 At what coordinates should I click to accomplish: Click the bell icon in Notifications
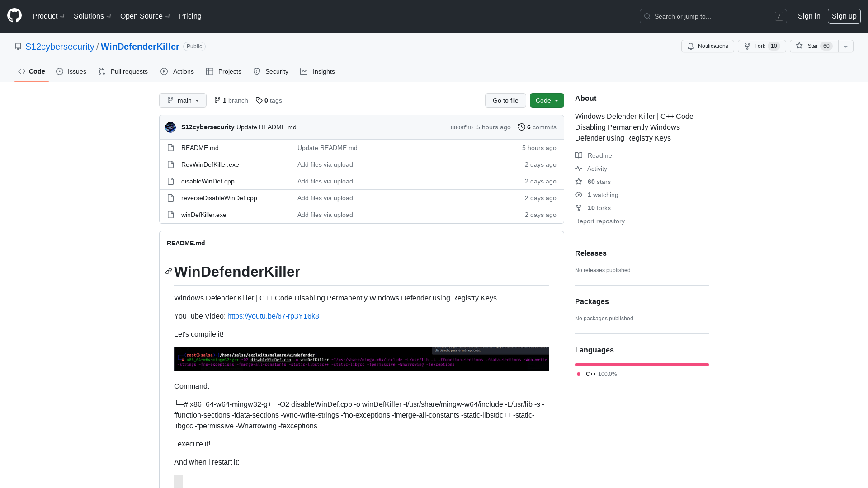(x=691, y=46)
